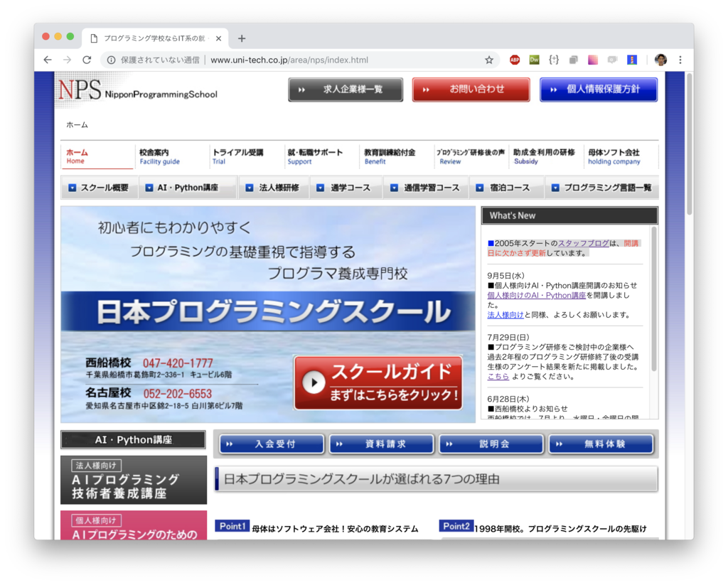The image size is (728, 585).
Task: Click the NPS school logo
Action: [x=137, y=90]
